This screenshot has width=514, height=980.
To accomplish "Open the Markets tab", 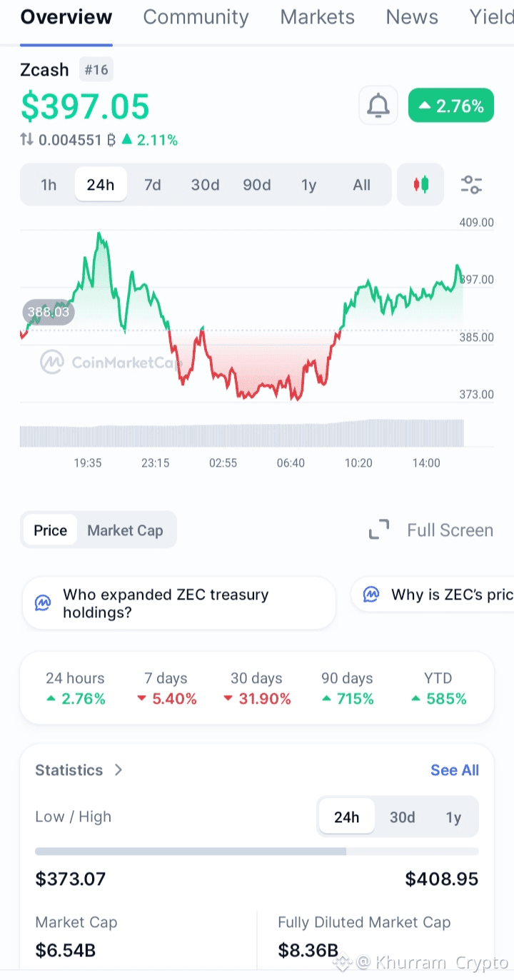I will point(317,17).
